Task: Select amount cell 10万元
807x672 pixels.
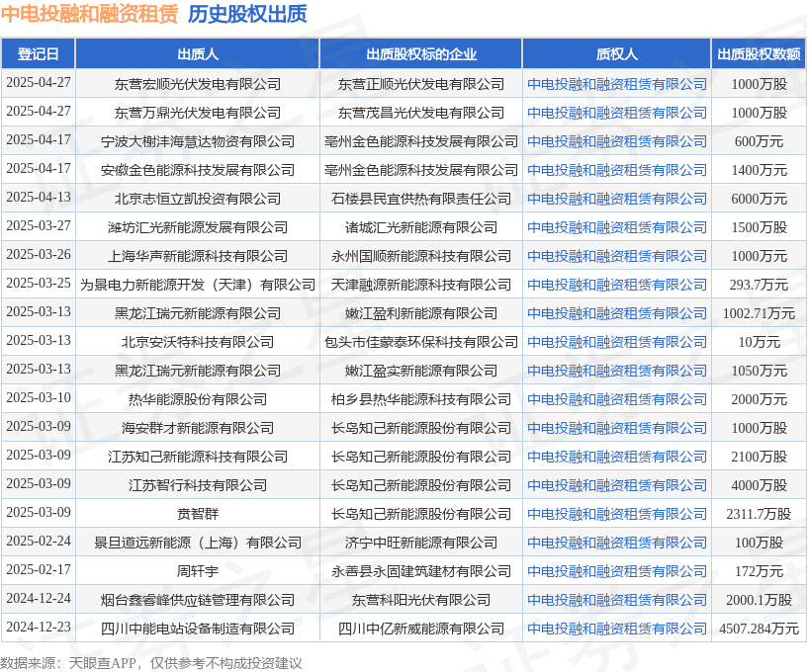Action: click(x=759, y=342)
